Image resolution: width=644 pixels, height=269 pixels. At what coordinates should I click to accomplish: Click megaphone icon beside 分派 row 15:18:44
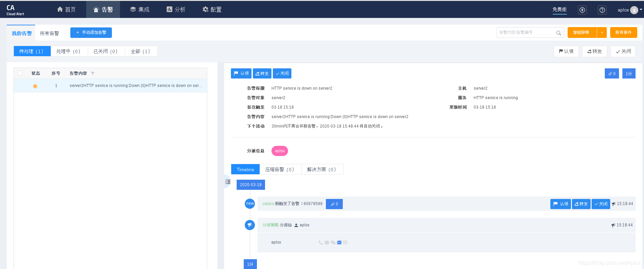point(613,225)
